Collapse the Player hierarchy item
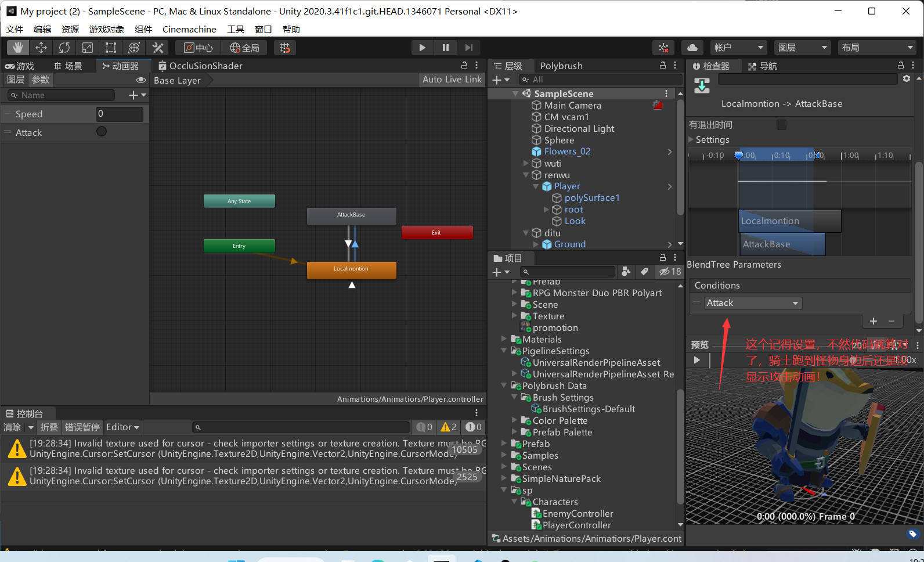The image size is (924, 562). point(536,186)
